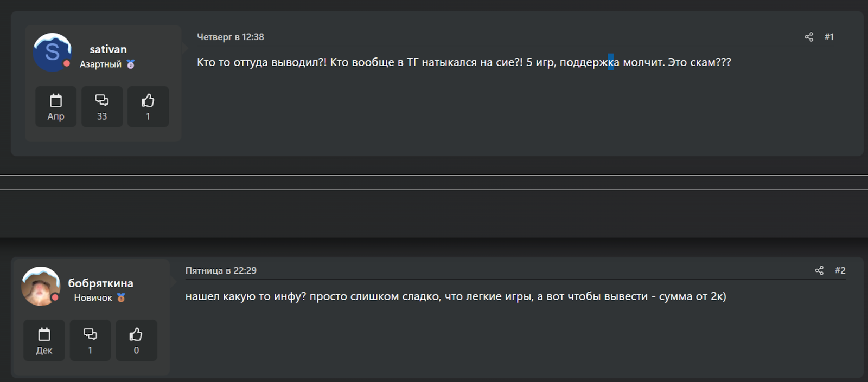Open sativan's profile via username
The image size is (868, 382).
tap(107, 49)
